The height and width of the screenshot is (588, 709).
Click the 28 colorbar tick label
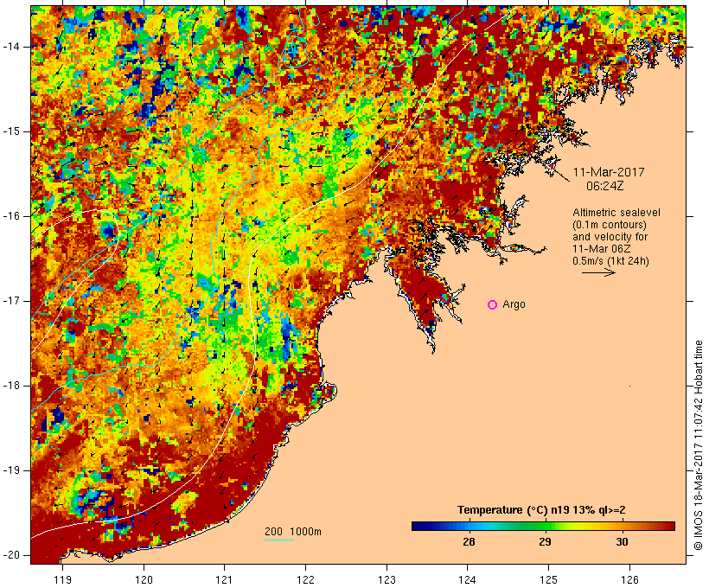click(x=469, y=542)
